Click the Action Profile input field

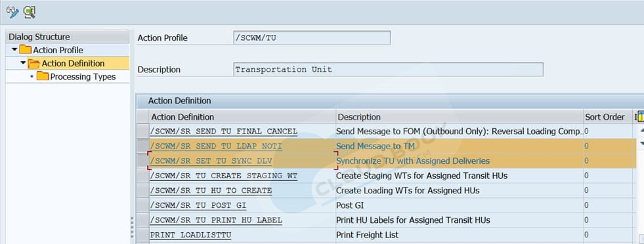312,38
